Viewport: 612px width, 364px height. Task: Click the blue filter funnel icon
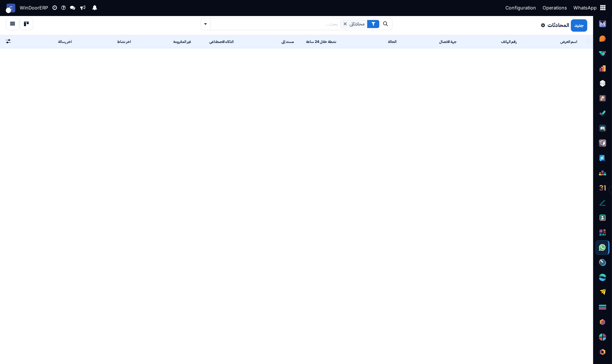[373, 24]
